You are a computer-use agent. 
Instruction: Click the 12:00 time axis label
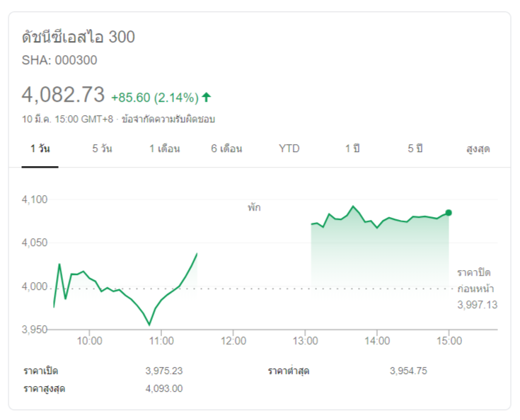click(x=233, y=341)
